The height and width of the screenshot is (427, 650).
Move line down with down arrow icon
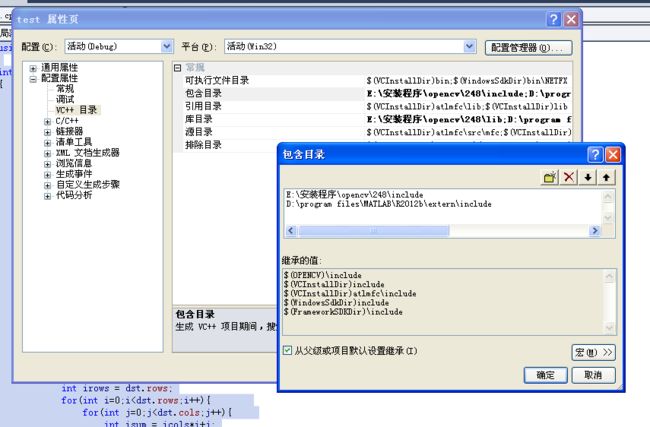[588, 177]
